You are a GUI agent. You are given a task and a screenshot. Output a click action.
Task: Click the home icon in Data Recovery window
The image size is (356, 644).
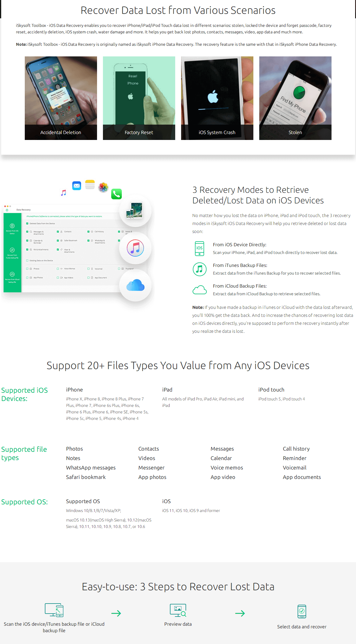pos(7,210)
